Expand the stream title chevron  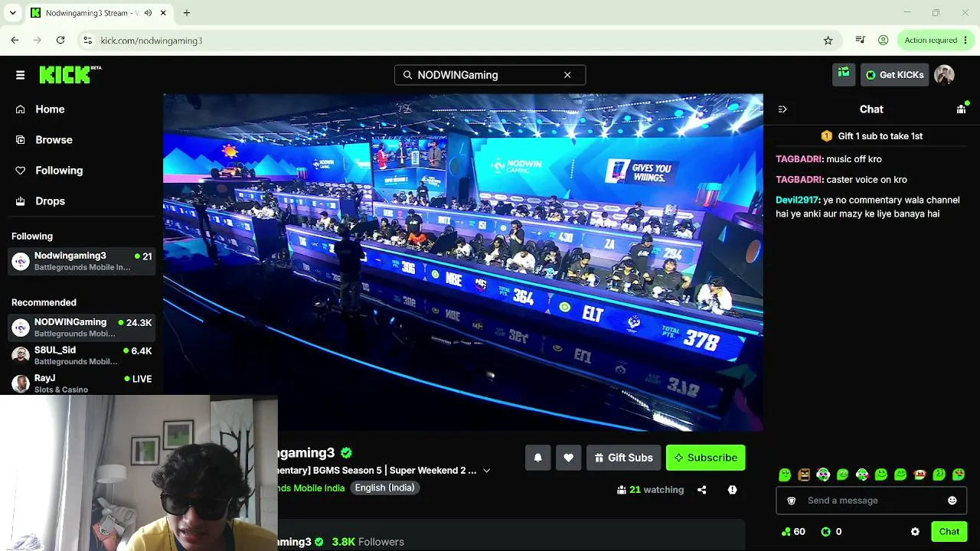point(486,471)
